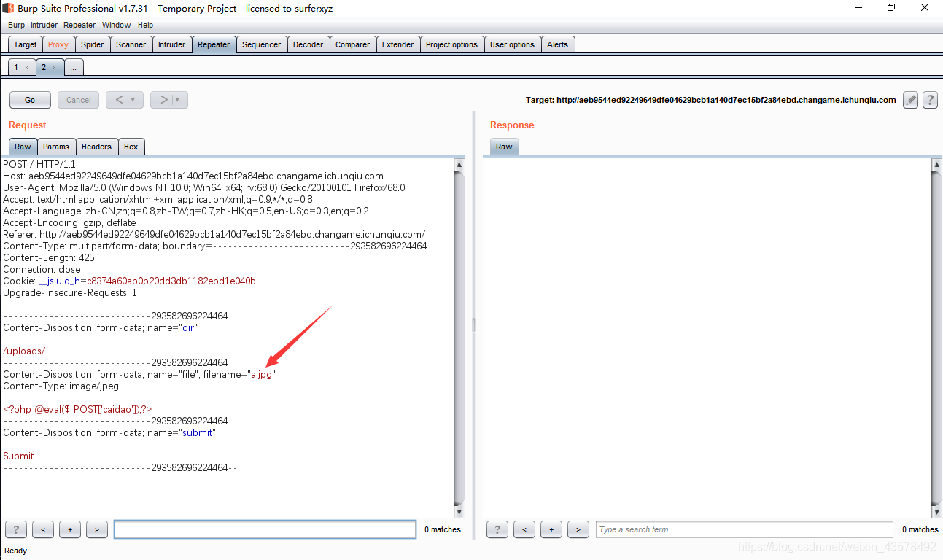Open the Alerts tab
This screenshot has width=943, height=560.
pyautogui.click(x=558, y=44)
